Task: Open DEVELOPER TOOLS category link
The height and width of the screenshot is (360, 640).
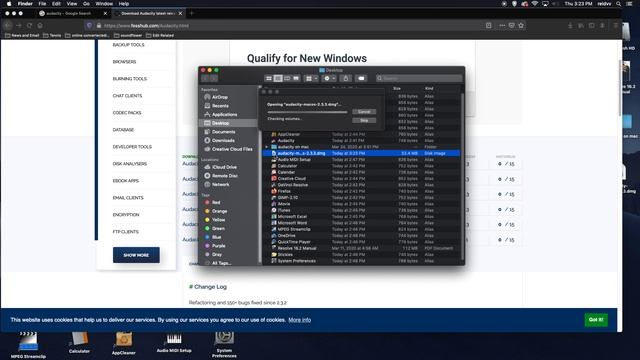Action: (132, 147)
